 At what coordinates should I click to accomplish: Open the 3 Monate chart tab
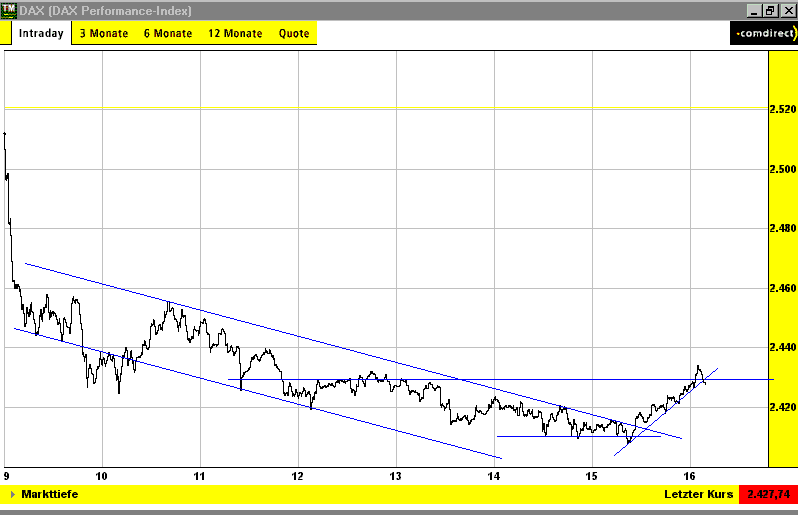(104, 34)
